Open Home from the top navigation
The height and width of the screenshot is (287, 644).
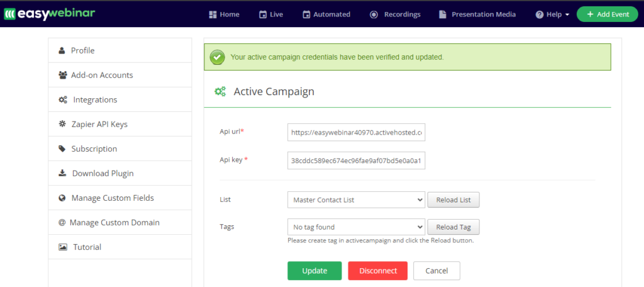tap(224, 14)
